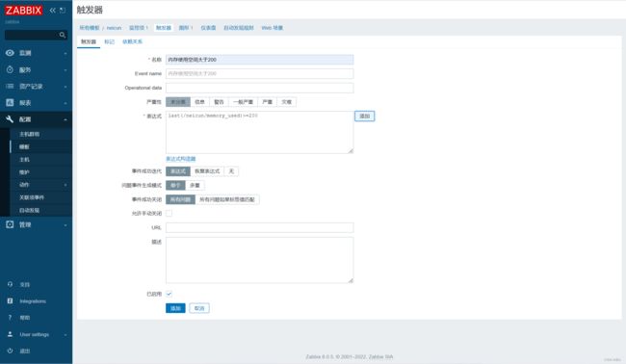626x364 pixels.
Task: Click into the 名称 Name input field
Action: click(x=259, y=60)
